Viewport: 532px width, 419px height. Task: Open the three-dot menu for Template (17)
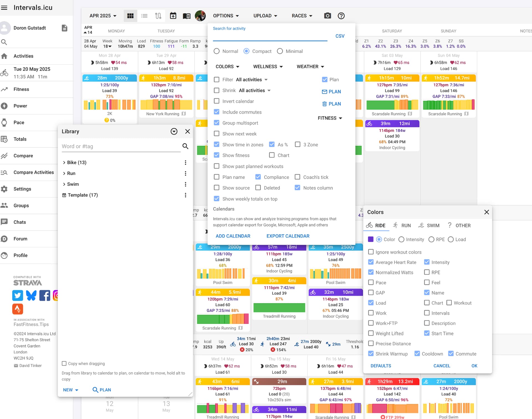click(185, 195)
